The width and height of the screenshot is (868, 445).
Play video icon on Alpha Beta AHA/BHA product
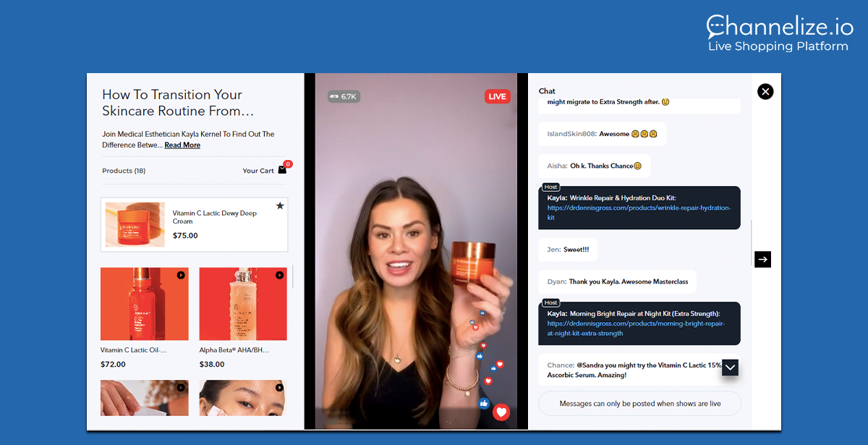(279, 275)
